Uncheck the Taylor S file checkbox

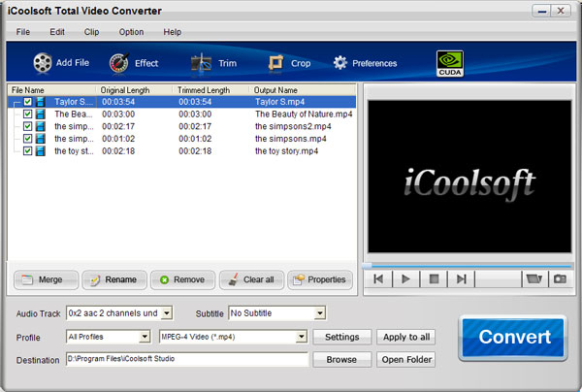(27, 101)
